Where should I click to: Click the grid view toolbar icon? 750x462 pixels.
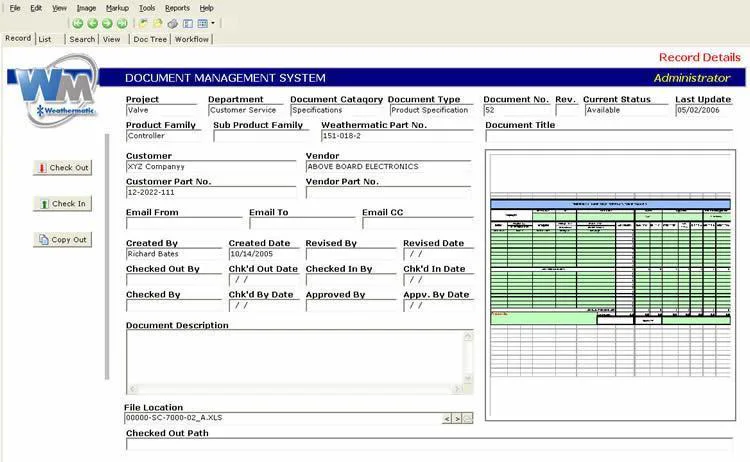click(x=202, y=23)
